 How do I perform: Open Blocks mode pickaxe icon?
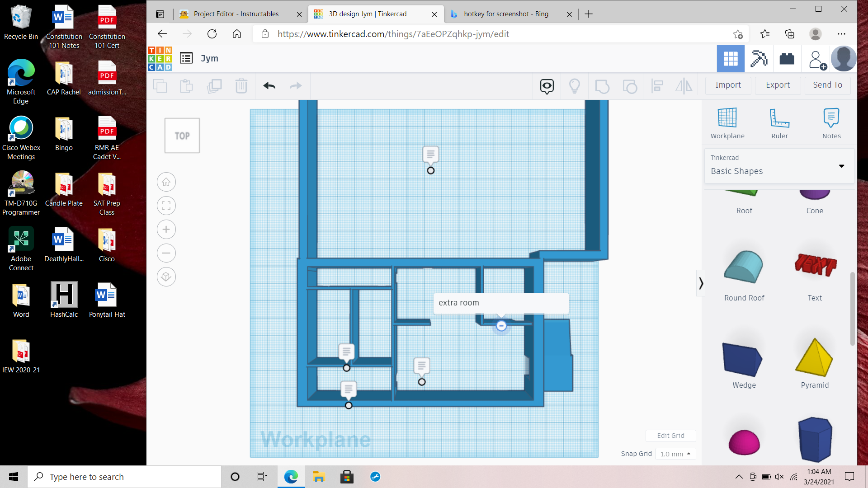759,59
